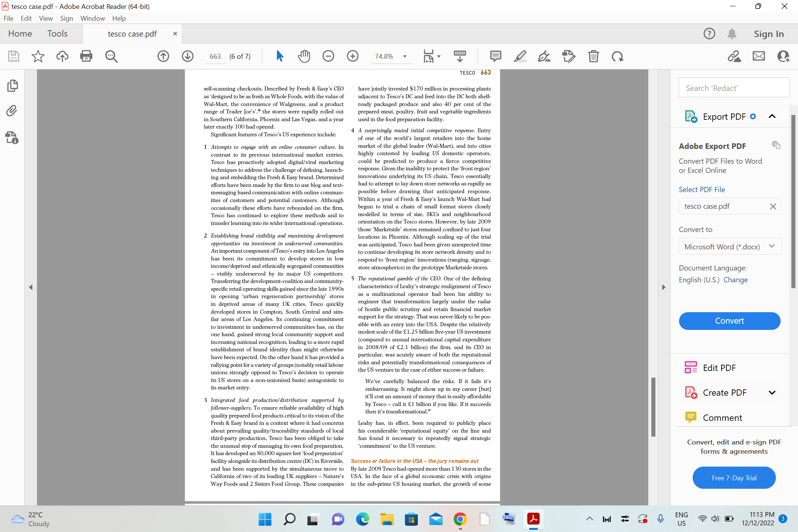
Task: Select the Hand pan tool
Action: (x=304, y=56)
